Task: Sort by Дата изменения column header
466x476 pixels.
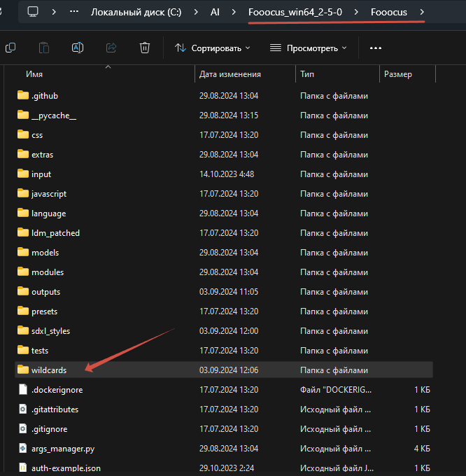Action: click(230, 74)
